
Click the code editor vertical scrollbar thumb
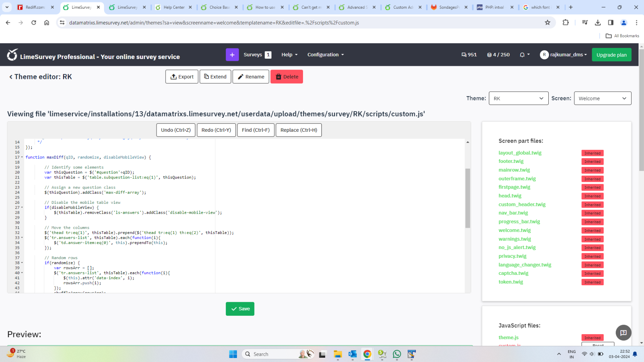coord(468,198)
